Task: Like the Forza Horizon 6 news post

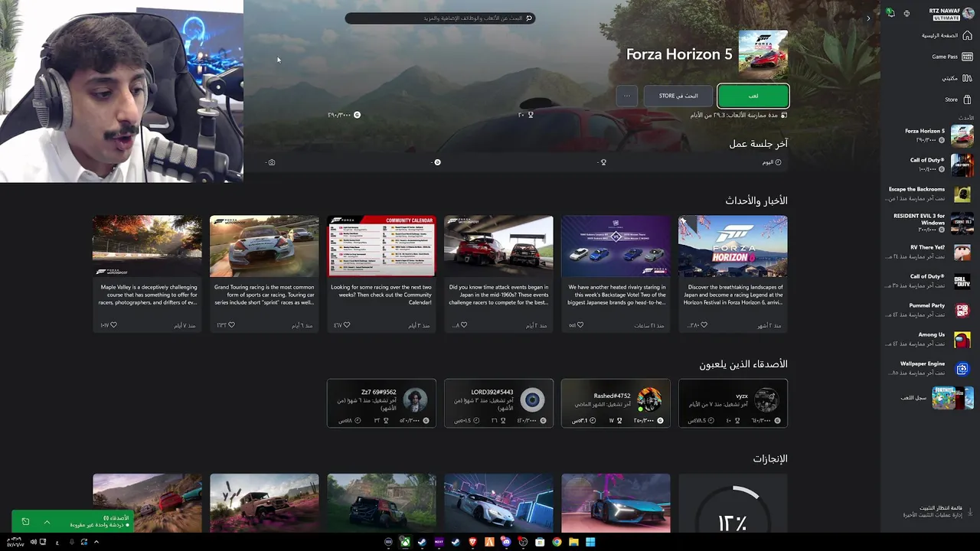Action: (704, 325)
